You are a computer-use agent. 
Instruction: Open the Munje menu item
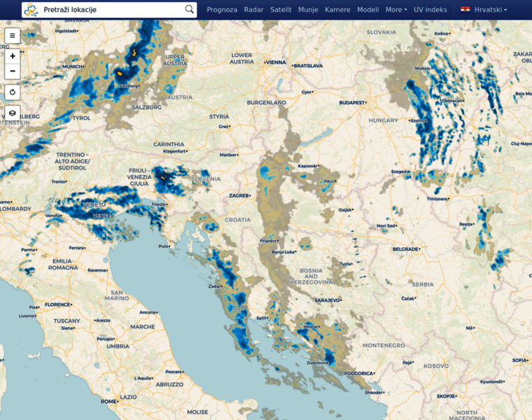(308, 10)
